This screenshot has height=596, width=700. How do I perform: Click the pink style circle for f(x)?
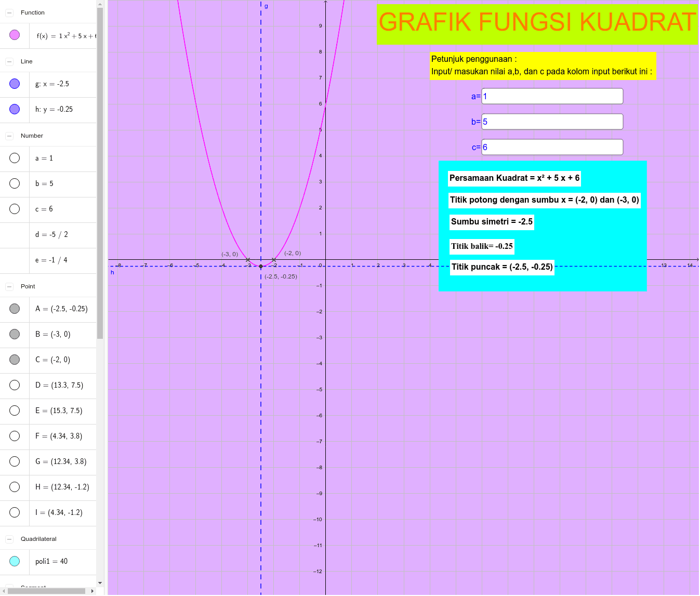[14, 35]
